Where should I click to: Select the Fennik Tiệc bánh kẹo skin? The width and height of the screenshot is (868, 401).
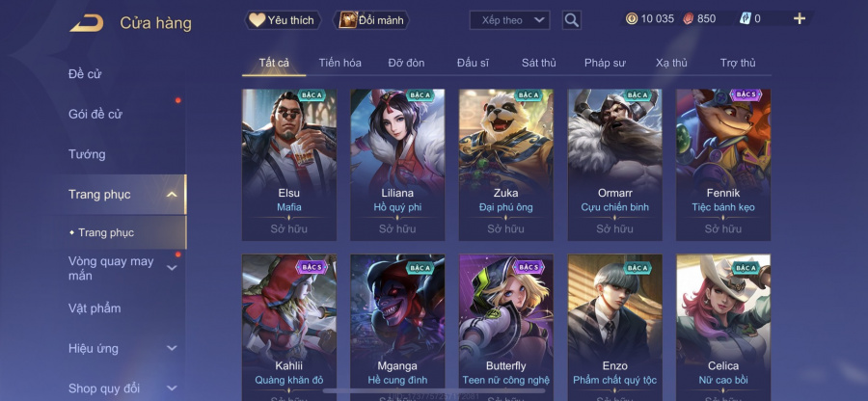pos(723,165)
